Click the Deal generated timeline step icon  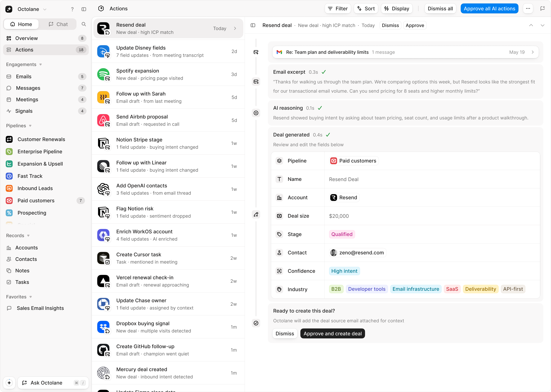256,214
